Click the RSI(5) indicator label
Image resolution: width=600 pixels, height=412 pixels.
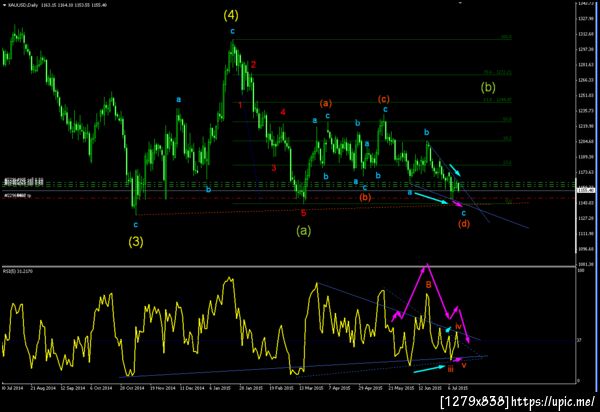pyautogui.click(x=18, y=271)
